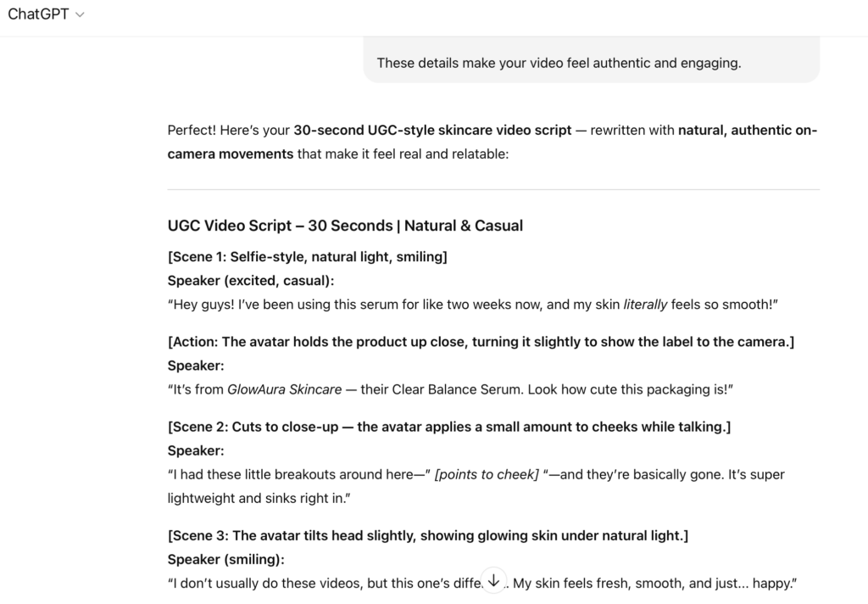The width and height of the screenshot is (868, 604).
Task: Click the "Speaker (smiling):" label
Action: 225,560
